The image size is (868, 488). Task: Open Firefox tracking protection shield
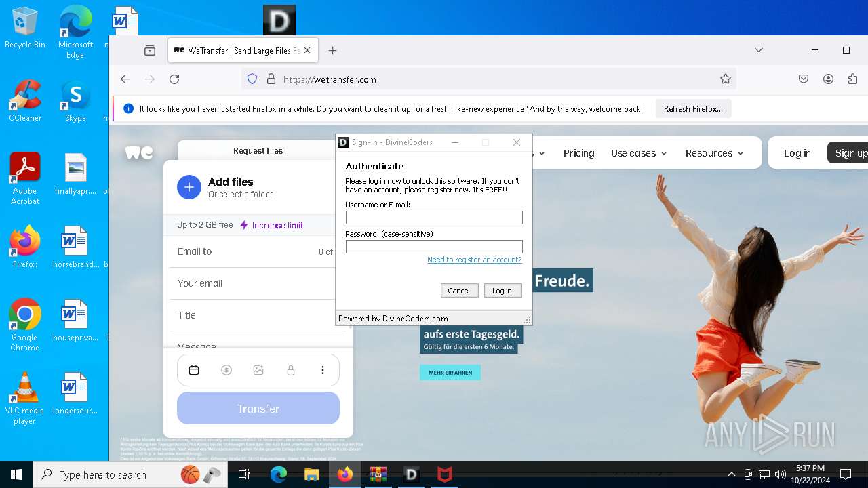(252, 79)
